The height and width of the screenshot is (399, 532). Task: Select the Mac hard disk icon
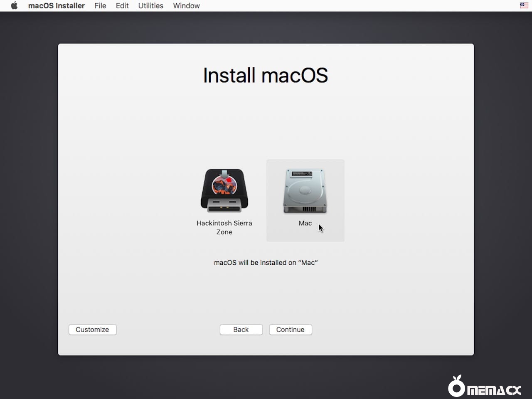pos(305,191)
